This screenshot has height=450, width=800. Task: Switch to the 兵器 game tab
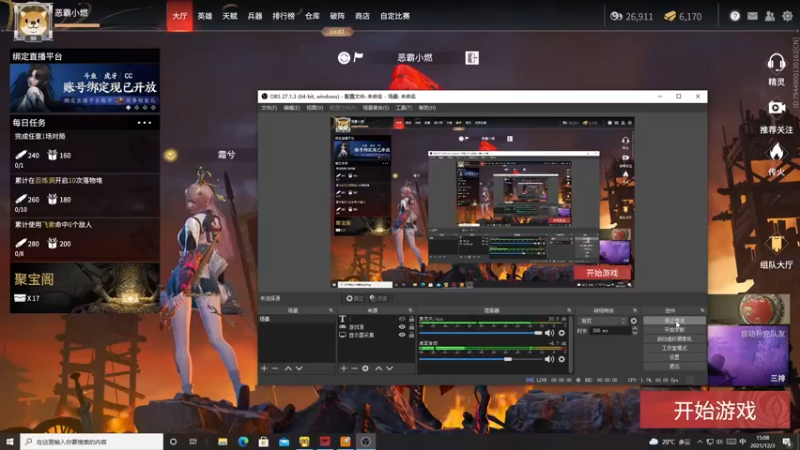255,16
